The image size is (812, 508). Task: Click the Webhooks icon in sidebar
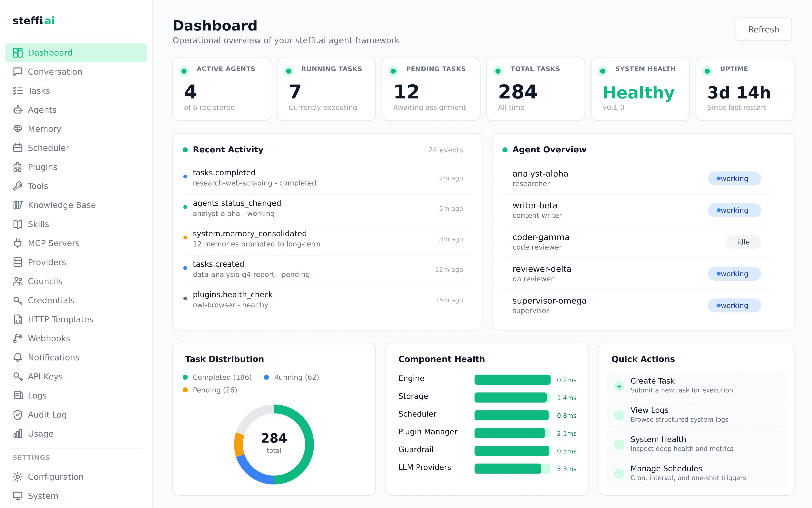coord(18,338)
